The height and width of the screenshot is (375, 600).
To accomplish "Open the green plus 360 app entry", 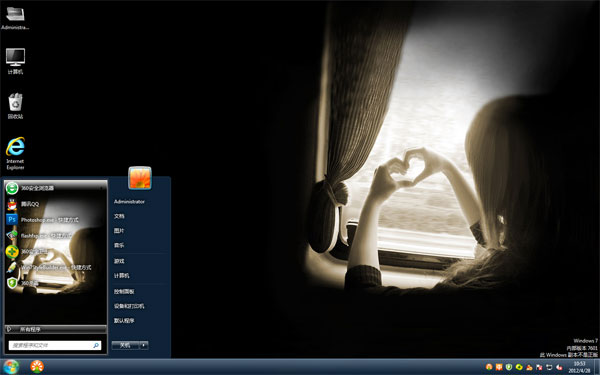I will point(55,251).
